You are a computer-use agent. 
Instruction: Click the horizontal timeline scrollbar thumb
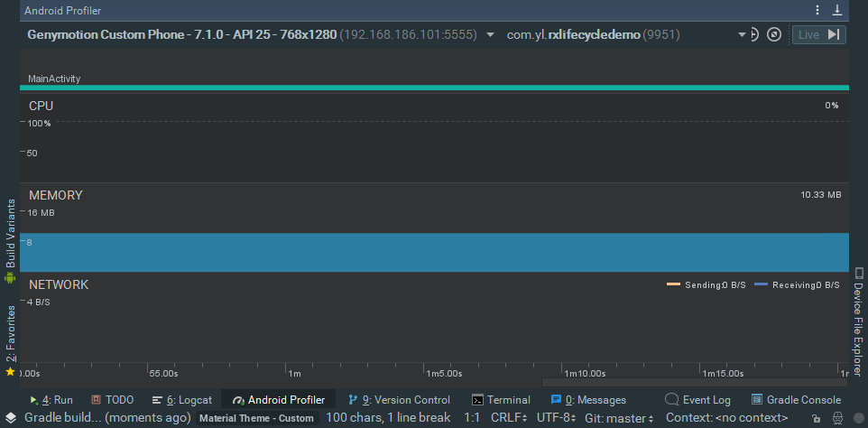tap(694, 382)
